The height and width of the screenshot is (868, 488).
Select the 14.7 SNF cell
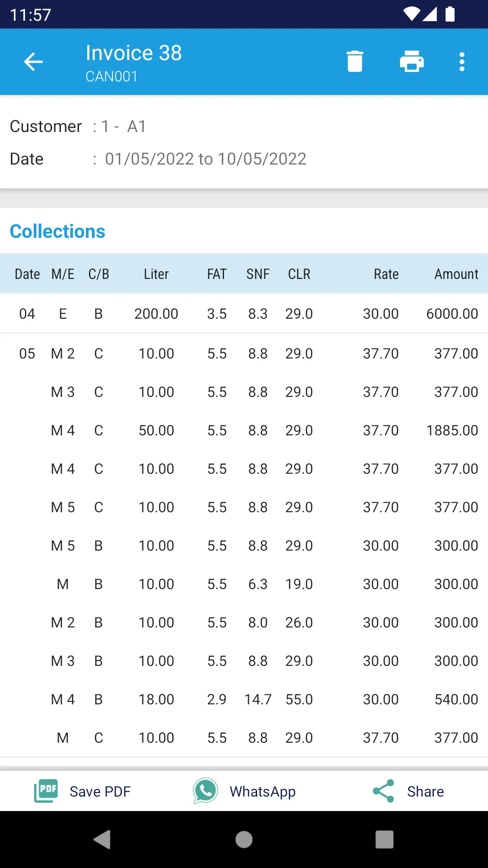coord(258,699)
